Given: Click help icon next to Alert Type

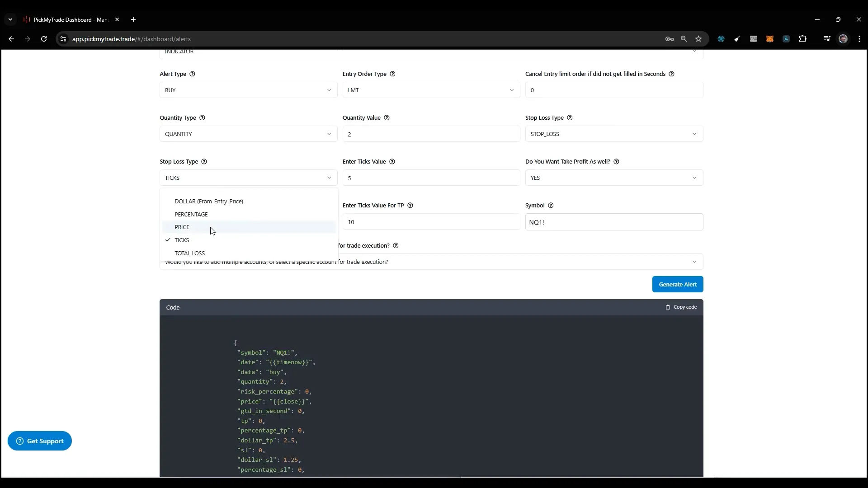Looking at the screenshot, I should pyautogui.click(x=192, y=74).
